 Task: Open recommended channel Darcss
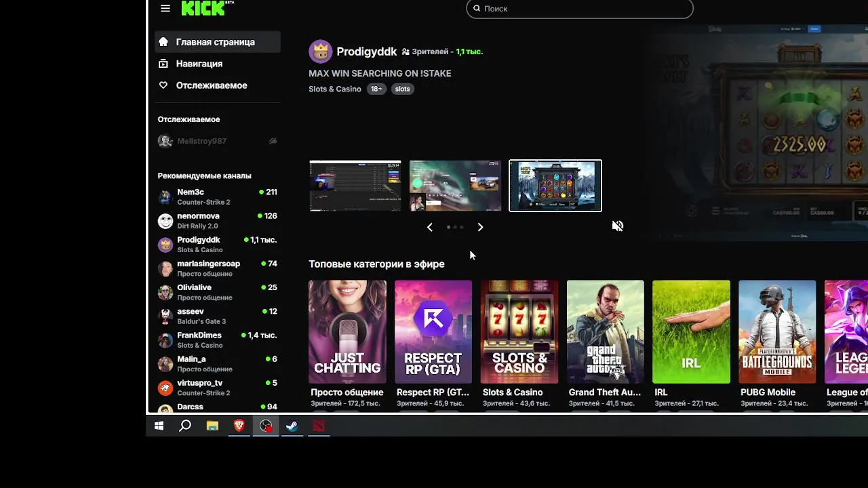(217, 407)
